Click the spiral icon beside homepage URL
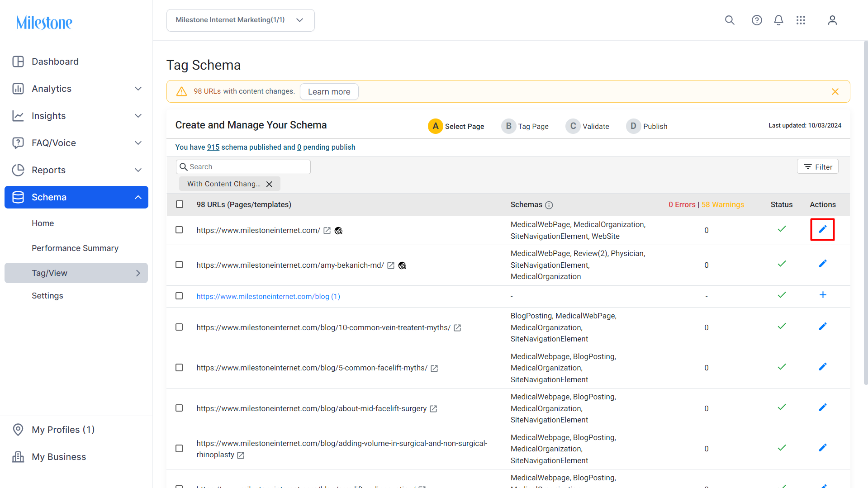868x488 pixels. (338, 231)
